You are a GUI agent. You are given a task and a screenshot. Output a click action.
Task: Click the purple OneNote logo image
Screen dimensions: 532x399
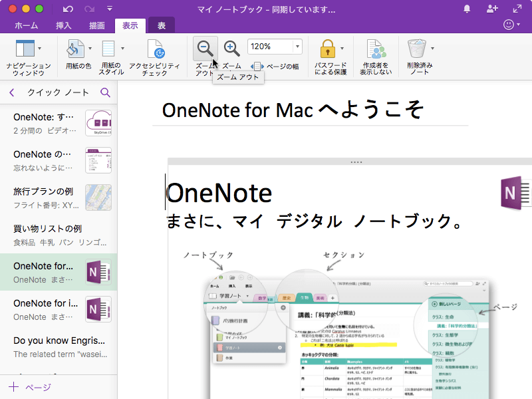pos(516,193)
